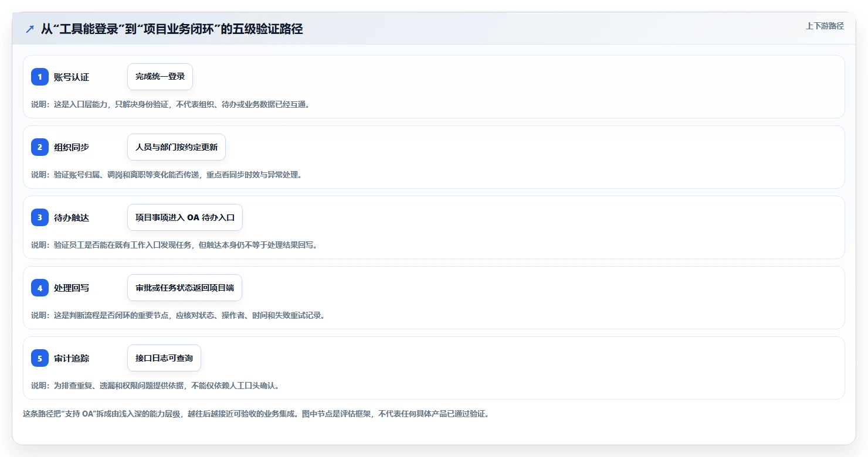The width and height of the screenshot is (868, 457).
Task: Click the note starting 说明：这是入口层能力
Action: click(171, 104)
